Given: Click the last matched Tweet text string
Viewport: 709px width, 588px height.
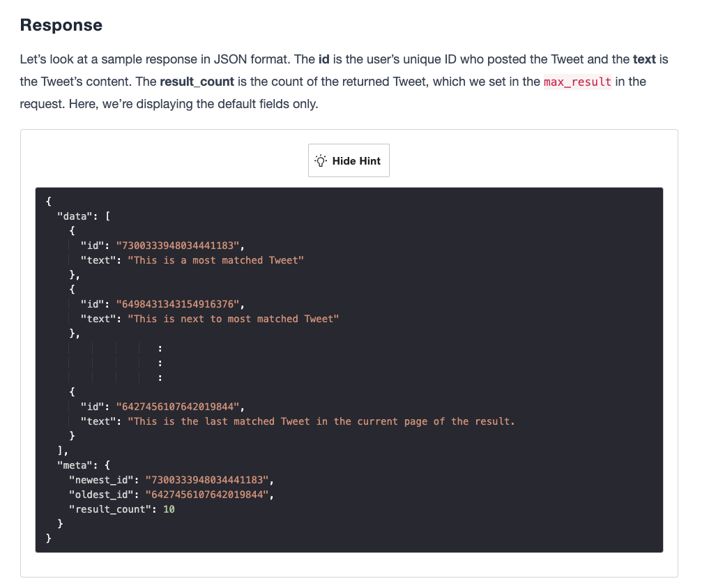Looking at the screenshot, I should pyautogui.click(x=321, y=421).
